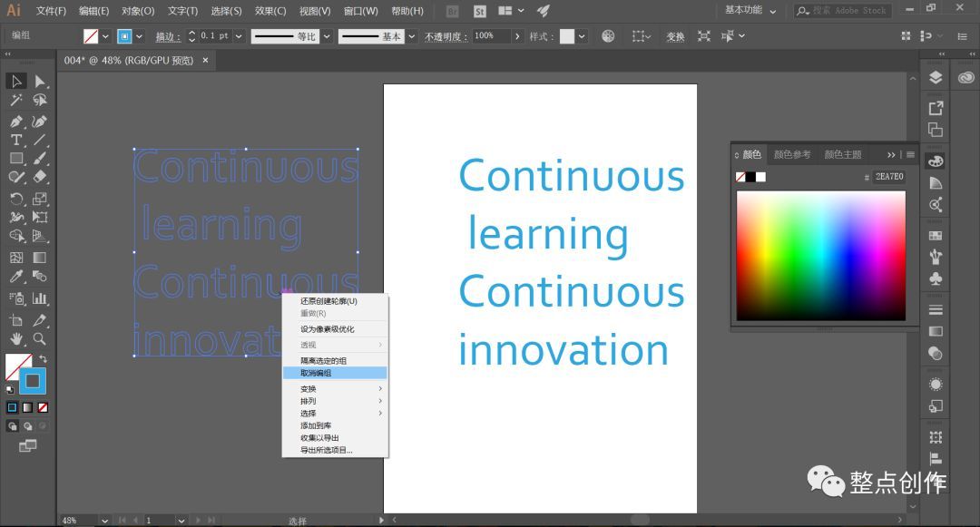
Task: Open the Color panel palette icon
Action: [x=936, y=161]
